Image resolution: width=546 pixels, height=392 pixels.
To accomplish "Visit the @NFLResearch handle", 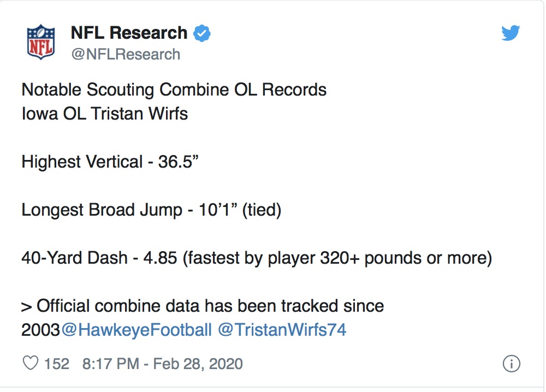I will click(x=126, y=54).
